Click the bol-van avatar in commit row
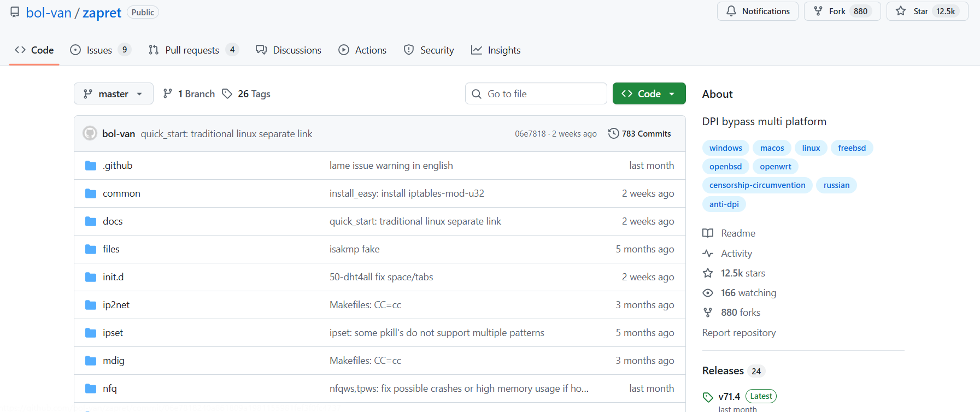 click(x=90, y=133)
